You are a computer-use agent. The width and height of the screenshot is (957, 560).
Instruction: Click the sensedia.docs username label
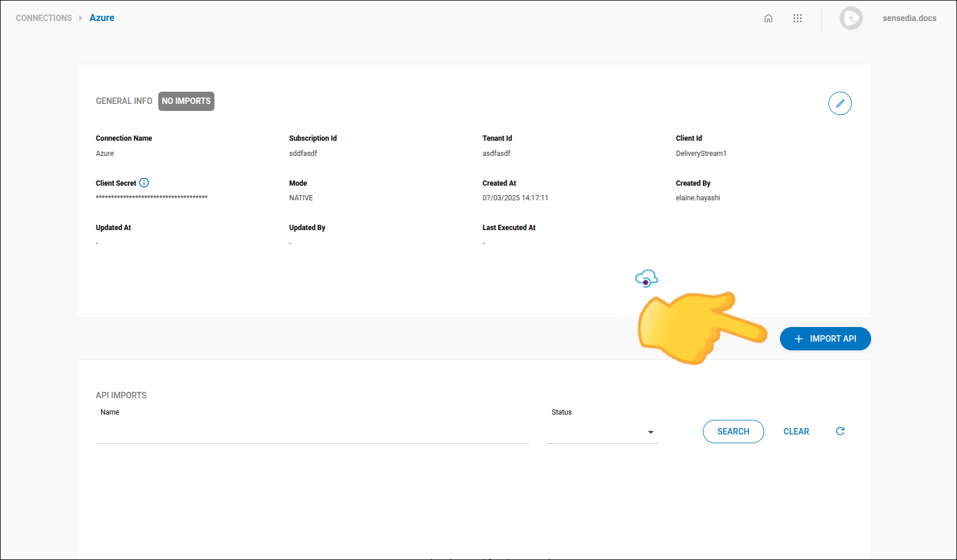point(909,18)
